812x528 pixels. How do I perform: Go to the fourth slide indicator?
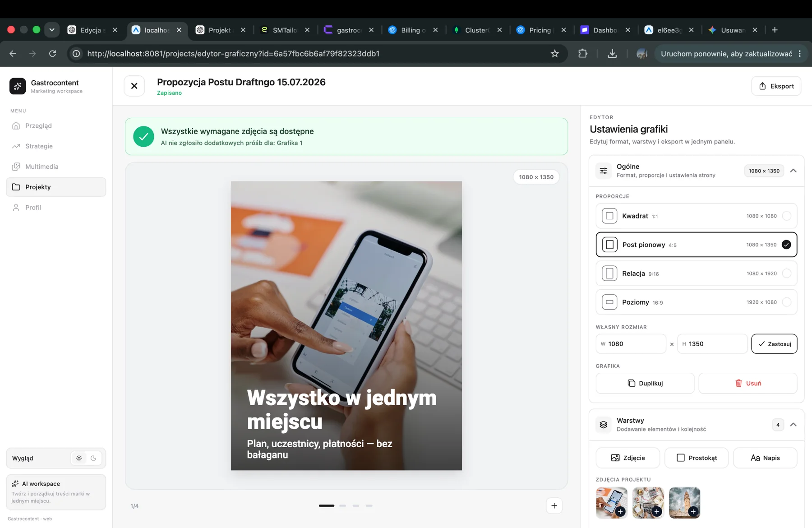(x=369, y=505)
